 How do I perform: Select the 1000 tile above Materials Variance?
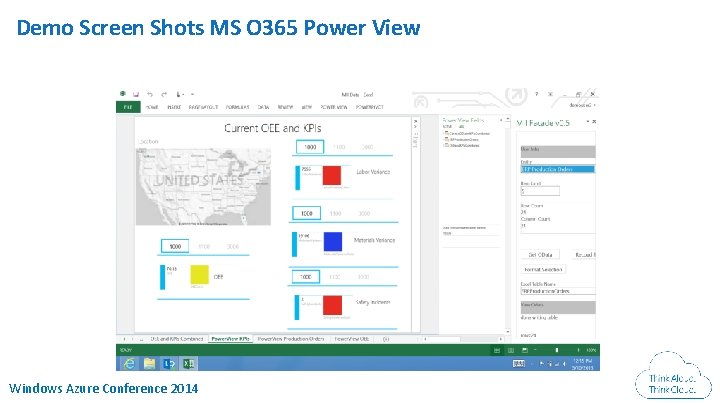click(307, 214)
